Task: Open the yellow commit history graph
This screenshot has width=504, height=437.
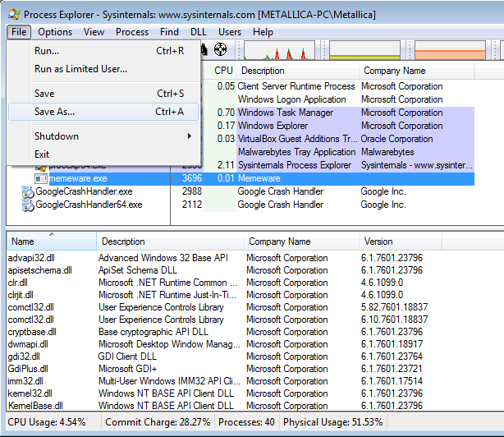Action: coord(364,50)
